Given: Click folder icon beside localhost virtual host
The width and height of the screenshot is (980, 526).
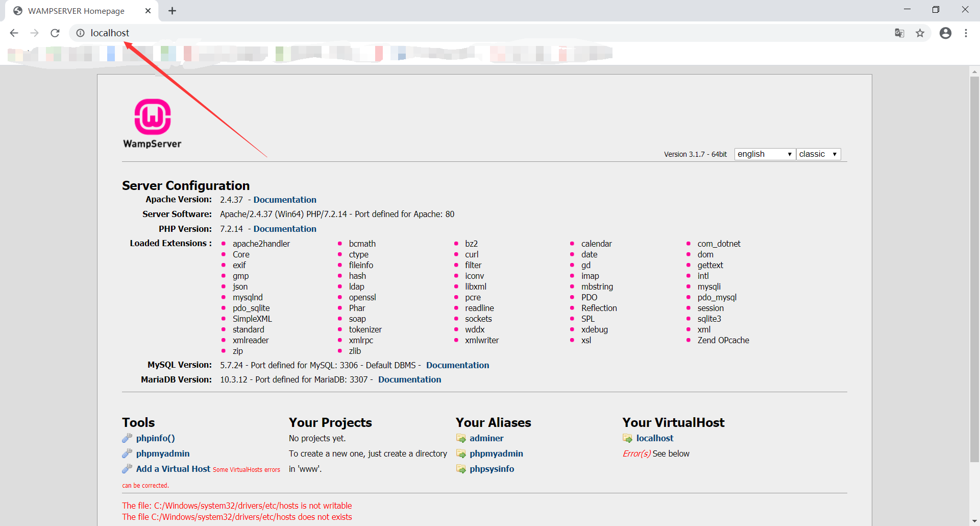Looking at the screenshot, I should [627, 438].
